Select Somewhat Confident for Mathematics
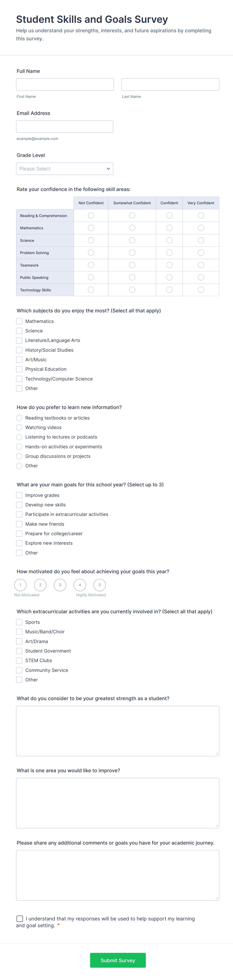The height and width of the screenshot is (980, 233). 132,228
